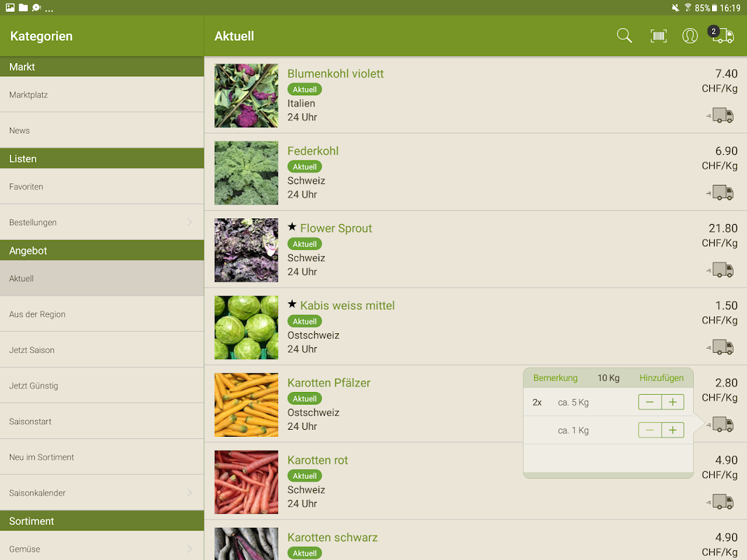Increase ca. 5 Kg quantity with plus
747x560 pixels.
pos(673,402)
